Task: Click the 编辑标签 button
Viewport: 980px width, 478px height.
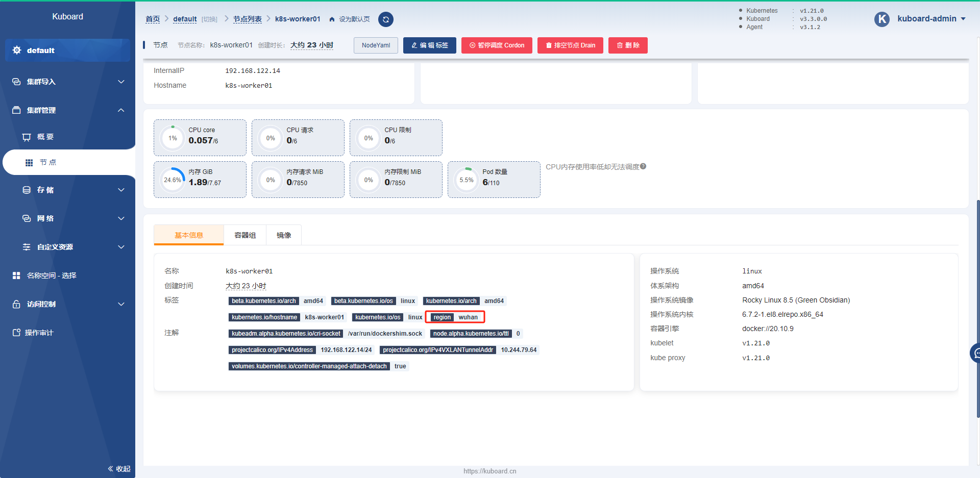Action: coord(430,45)
